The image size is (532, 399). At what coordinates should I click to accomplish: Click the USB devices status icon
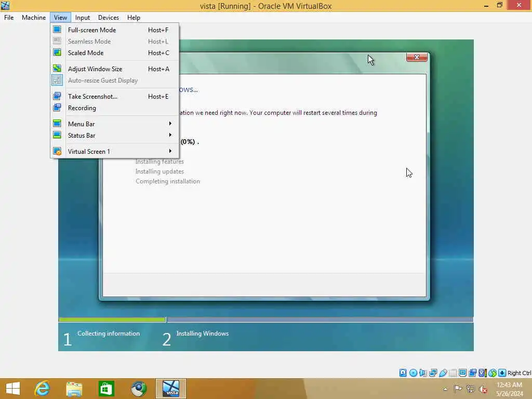point(443,373)
